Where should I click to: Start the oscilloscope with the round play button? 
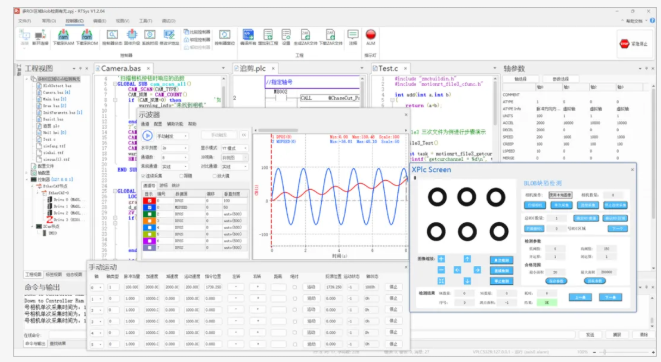tap(147, 136)
